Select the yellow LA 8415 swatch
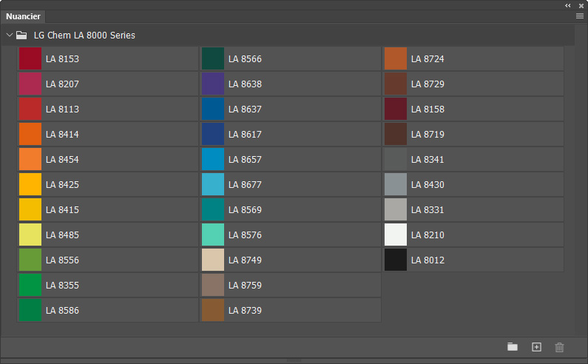588x364 pixels. (x=30, y=209)
